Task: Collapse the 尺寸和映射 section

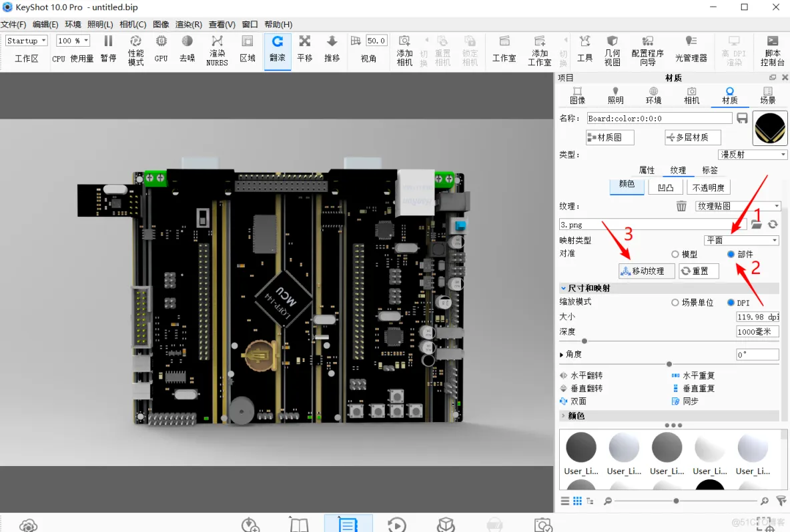Action: pos(563,289)
